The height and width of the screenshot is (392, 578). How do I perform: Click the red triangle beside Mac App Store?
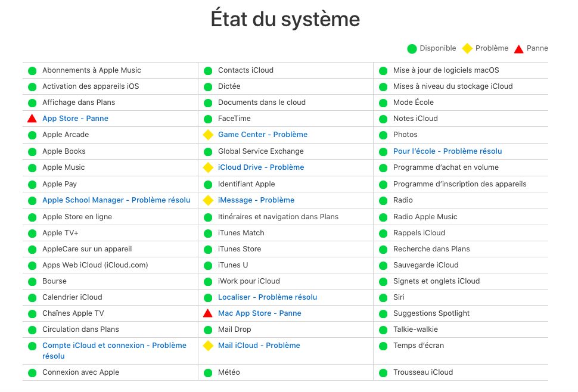pos(208,313)
